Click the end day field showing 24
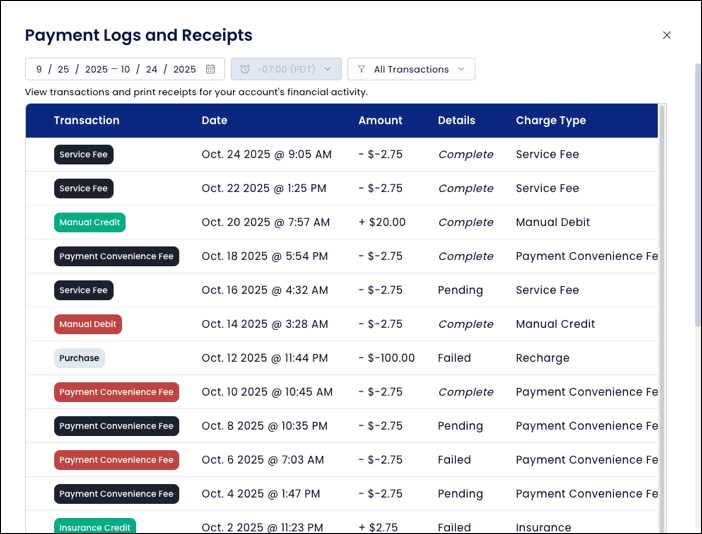 [x=151, y=69]
